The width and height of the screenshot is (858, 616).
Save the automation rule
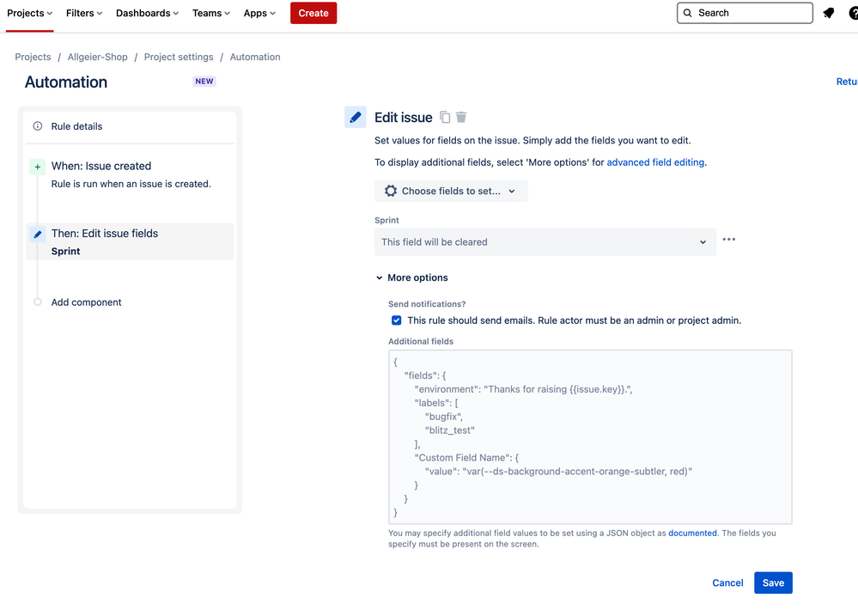[x=772, y=582]
